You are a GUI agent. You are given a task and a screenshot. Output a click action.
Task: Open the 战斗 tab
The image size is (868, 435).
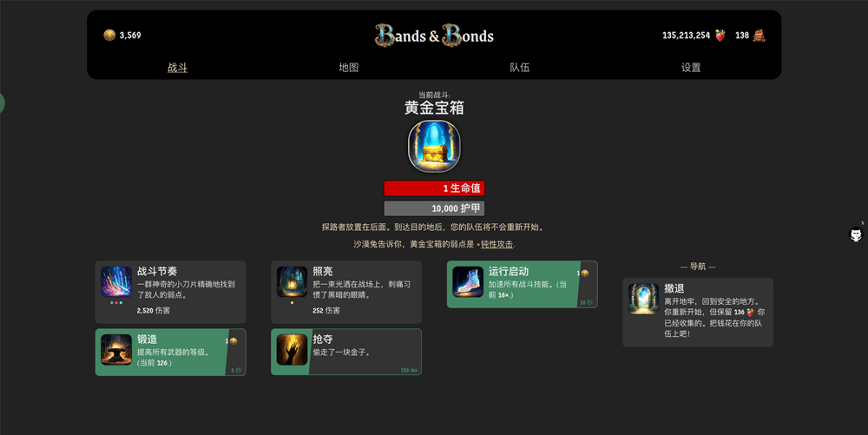point(178,68)
